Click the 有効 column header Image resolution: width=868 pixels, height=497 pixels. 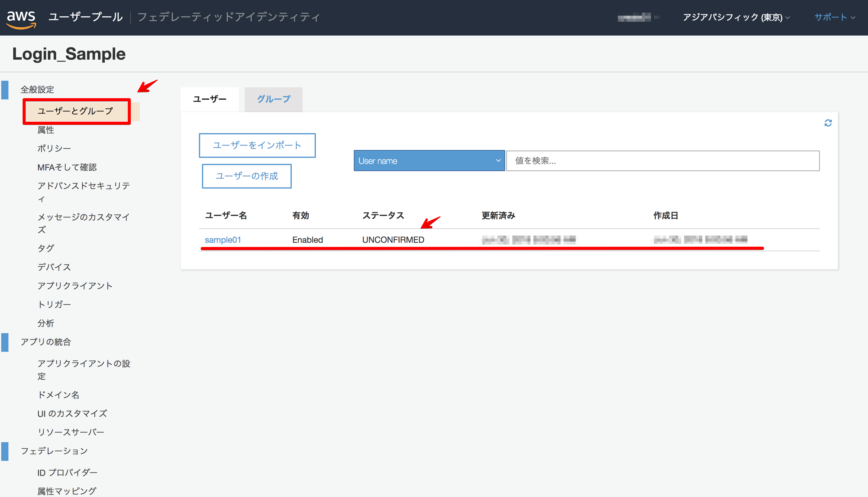(x=300, y=215)
